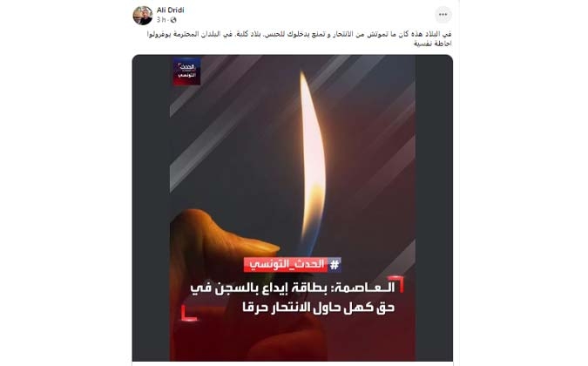
Task: Open Ali Dridi's profile from the name link
Action: click(x=170, y=10)
